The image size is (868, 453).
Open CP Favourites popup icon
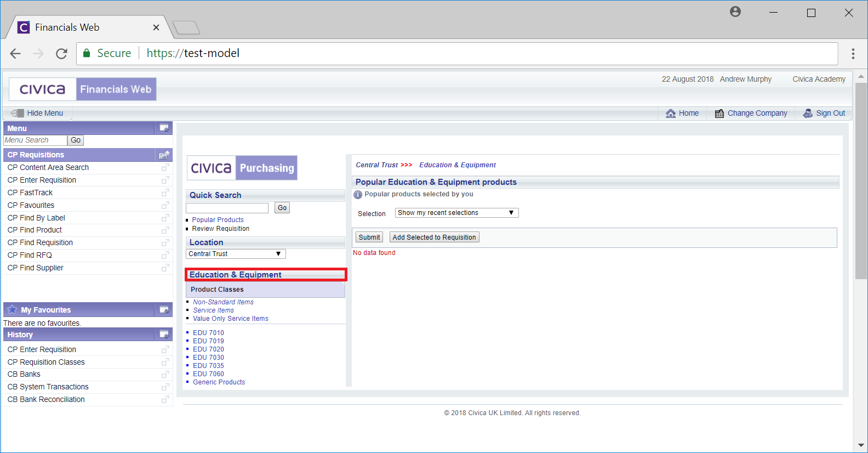(165, 205)
